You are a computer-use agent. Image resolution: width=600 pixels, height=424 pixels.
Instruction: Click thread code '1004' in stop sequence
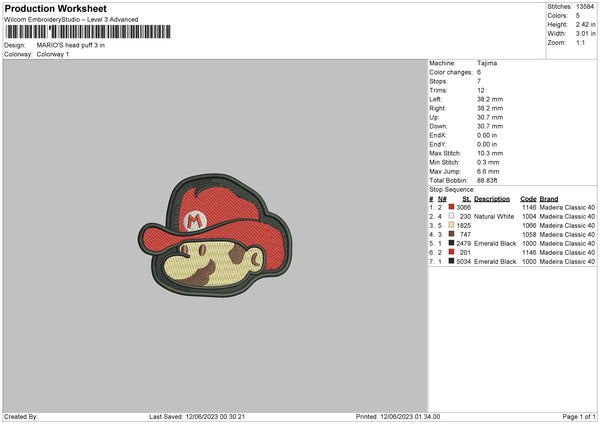click(x=529, y=217)
